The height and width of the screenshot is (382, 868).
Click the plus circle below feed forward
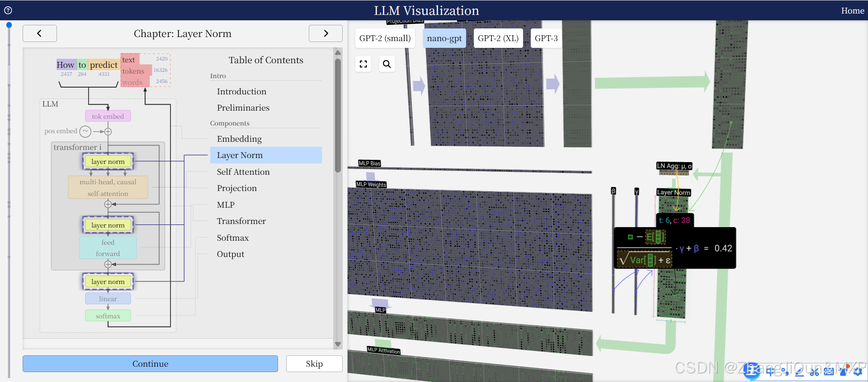tap(108, 264)
